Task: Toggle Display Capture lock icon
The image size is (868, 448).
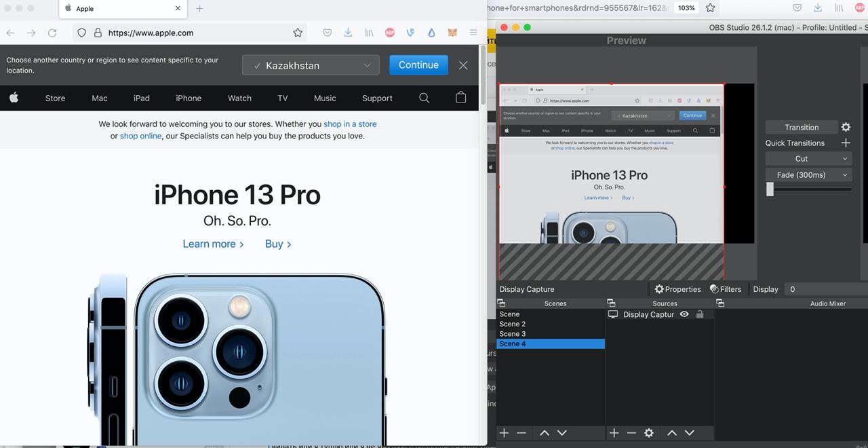Action: [x=700, y=314]
